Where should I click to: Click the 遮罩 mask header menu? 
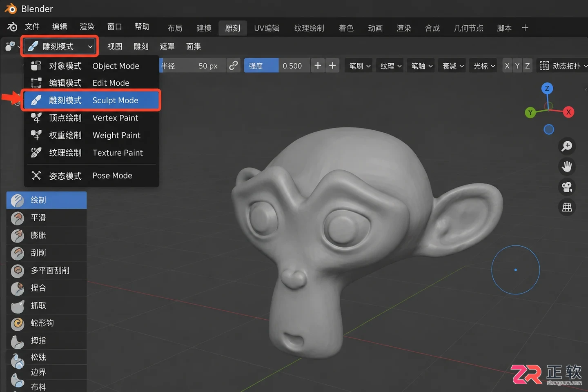point(167,47)
